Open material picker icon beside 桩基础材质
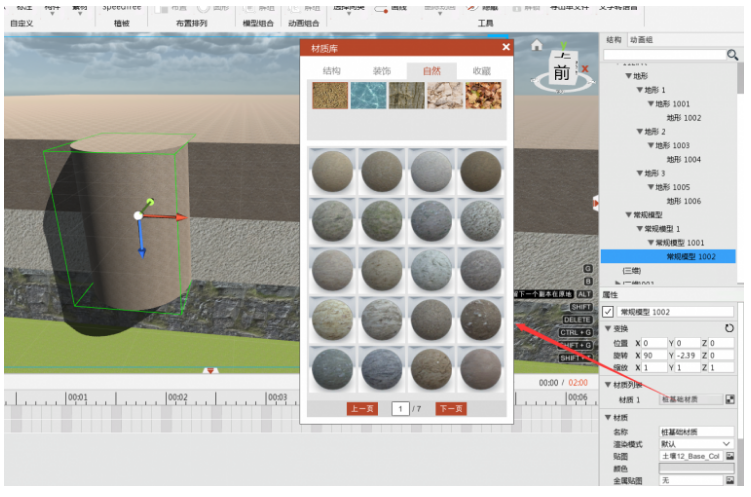751x497 pixels. [730, 399]
